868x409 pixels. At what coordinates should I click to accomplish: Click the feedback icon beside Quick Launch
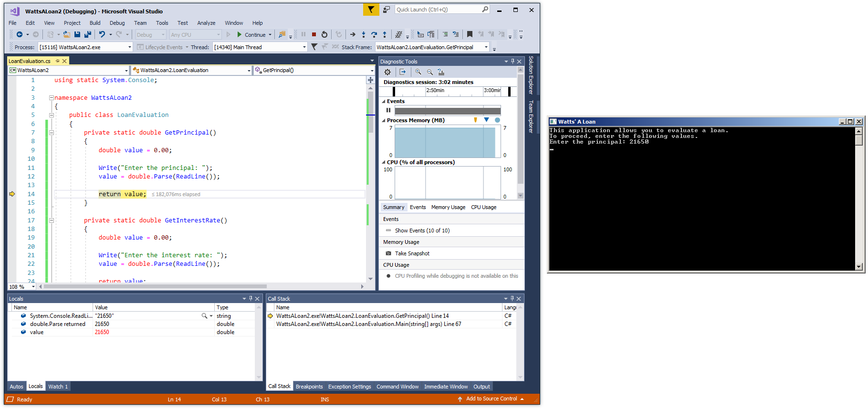pos(387,10)
